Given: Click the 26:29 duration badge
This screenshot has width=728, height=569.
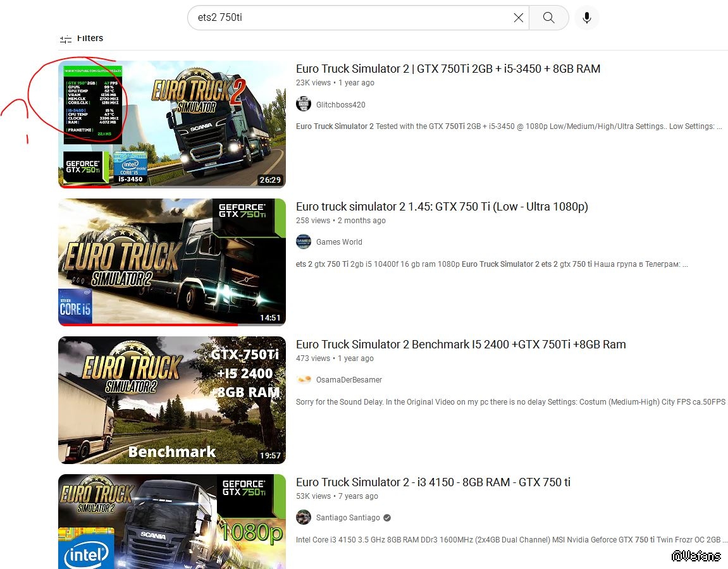Looking at the screenshot, I should [x=270, y=180].
